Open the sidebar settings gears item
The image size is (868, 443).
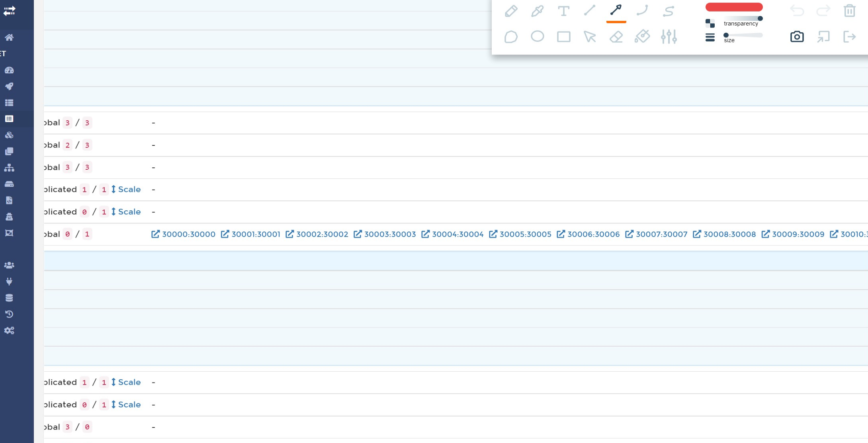(9, 331)
